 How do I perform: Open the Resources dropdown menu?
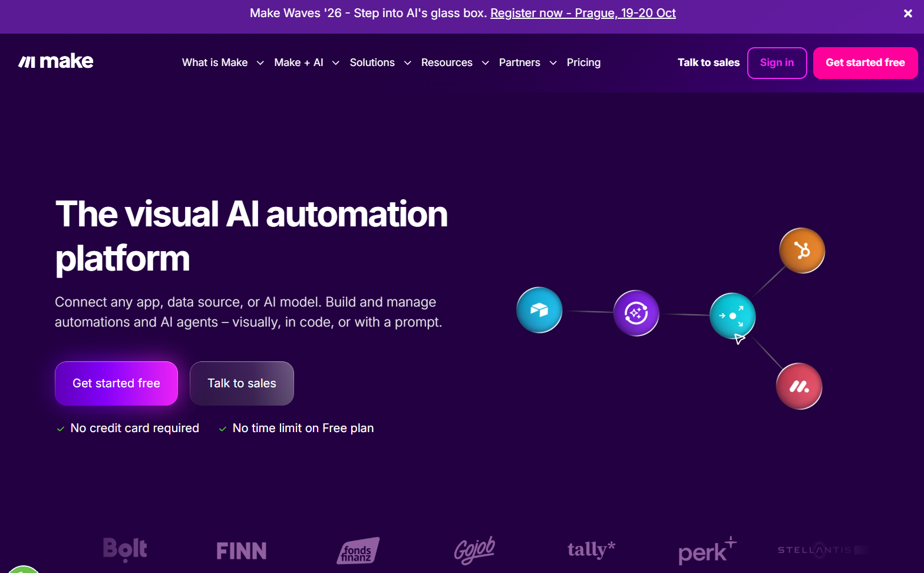455,62
